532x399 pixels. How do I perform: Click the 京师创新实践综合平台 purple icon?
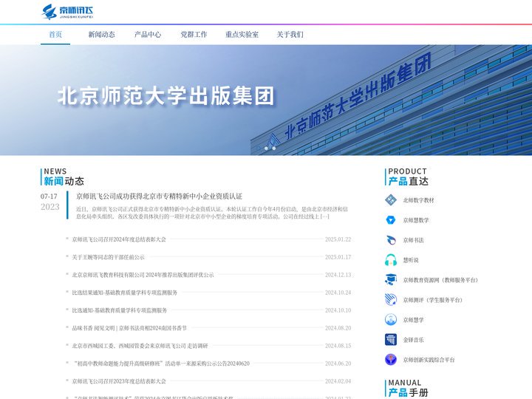click(391, 360)
